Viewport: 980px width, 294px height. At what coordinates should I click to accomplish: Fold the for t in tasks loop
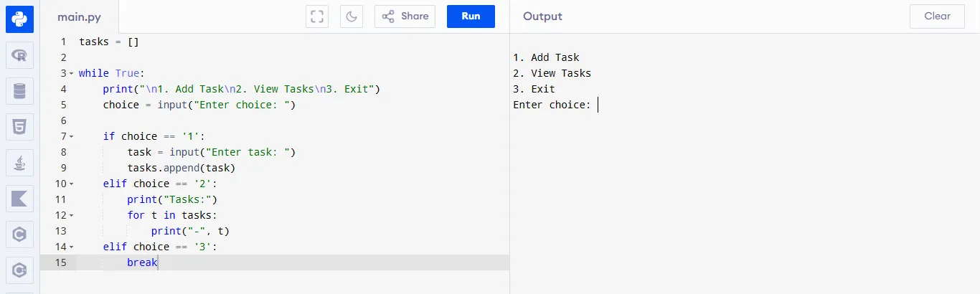72,215
